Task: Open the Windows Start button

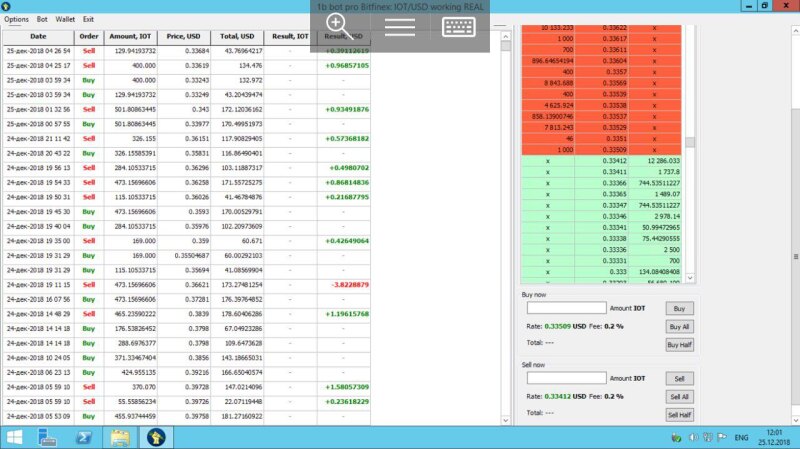Action: (17, 437)
